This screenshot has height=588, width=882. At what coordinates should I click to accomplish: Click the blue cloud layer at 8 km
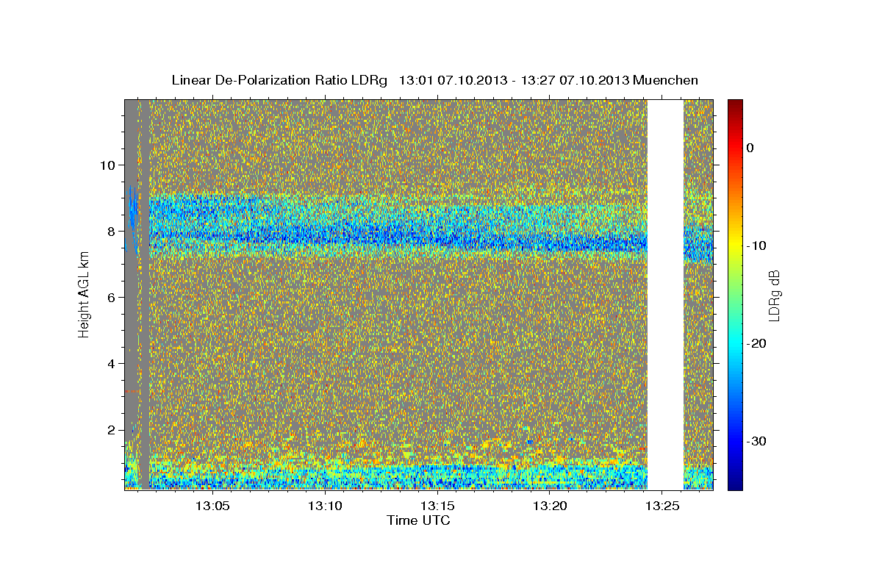tap(397, 232)
